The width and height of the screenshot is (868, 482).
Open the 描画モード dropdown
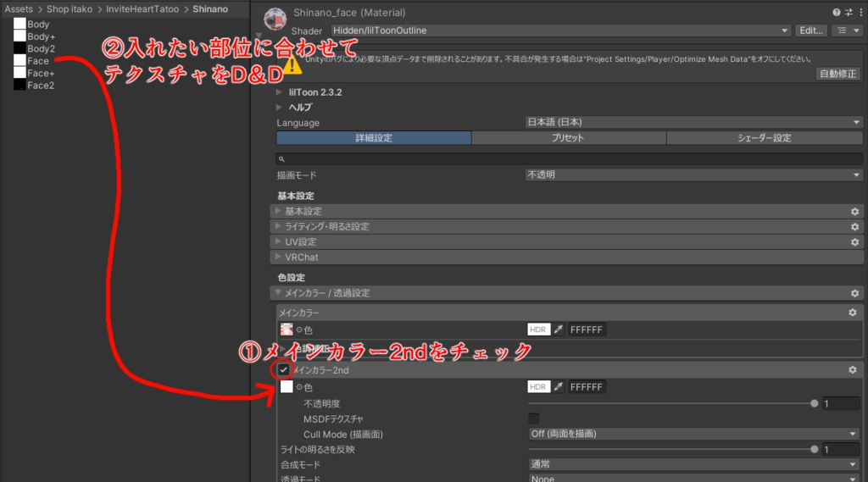(x=693, y=175)
